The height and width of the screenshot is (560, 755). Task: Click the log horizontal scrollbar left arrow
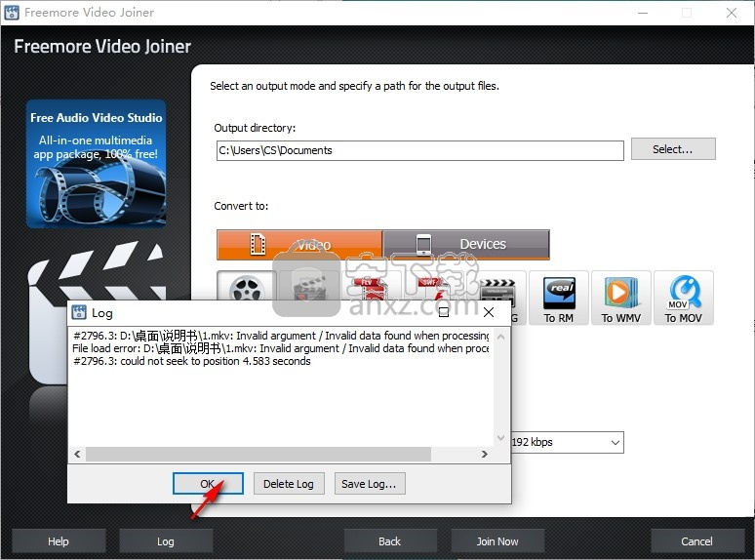[x=77, y=454]
